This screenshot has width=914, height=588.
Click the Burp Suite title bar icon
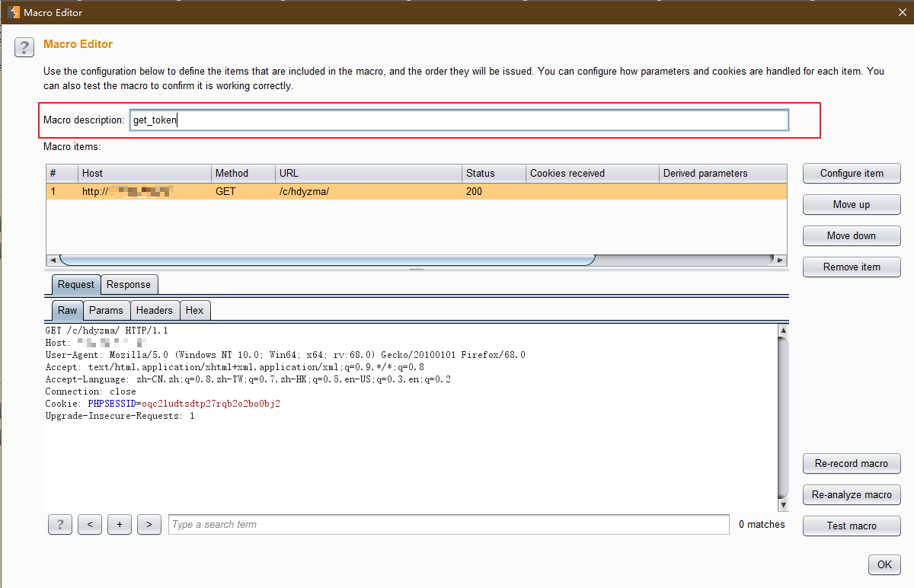pyautogui.click(x=13, y=12)
